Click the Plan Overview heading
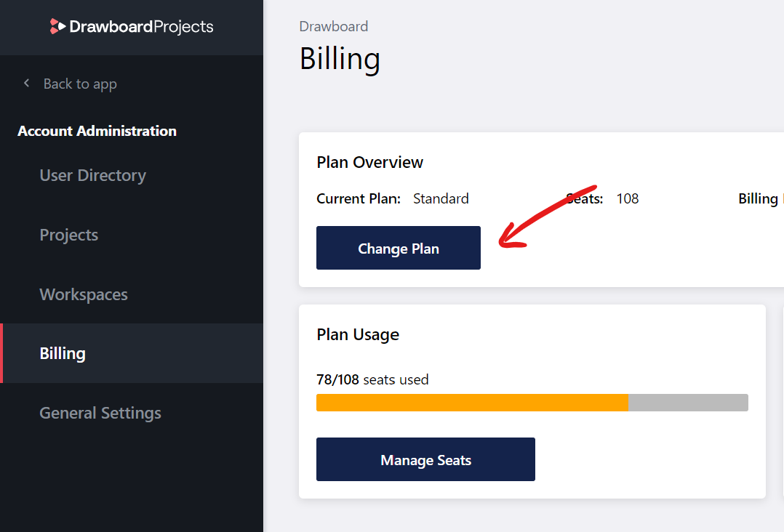The height and width of the screenshot is (532, 784). [370, 162]
